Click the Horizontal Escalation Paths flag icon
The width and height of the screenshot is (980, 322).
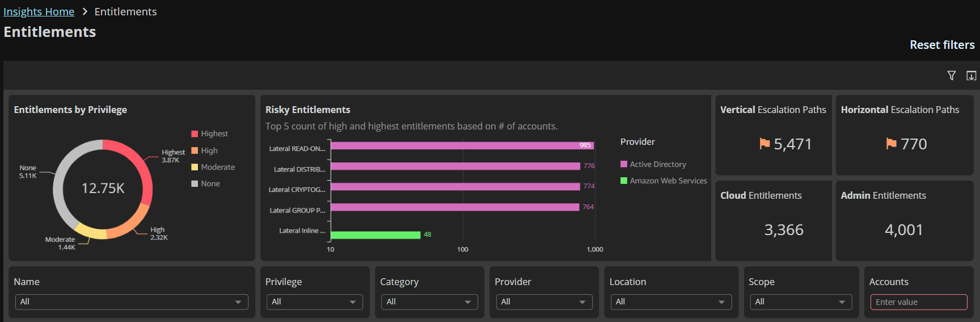(892, 144)
